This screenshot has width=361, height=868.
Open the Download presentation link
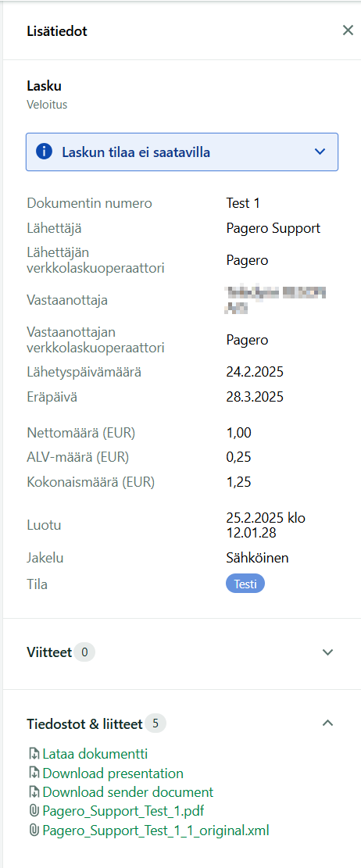[x=113, y=773]
